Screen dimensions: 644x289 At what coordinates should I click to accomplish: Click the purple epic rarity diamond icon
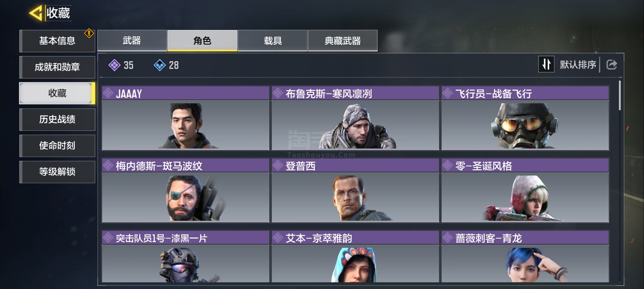[x=114, y=65]
